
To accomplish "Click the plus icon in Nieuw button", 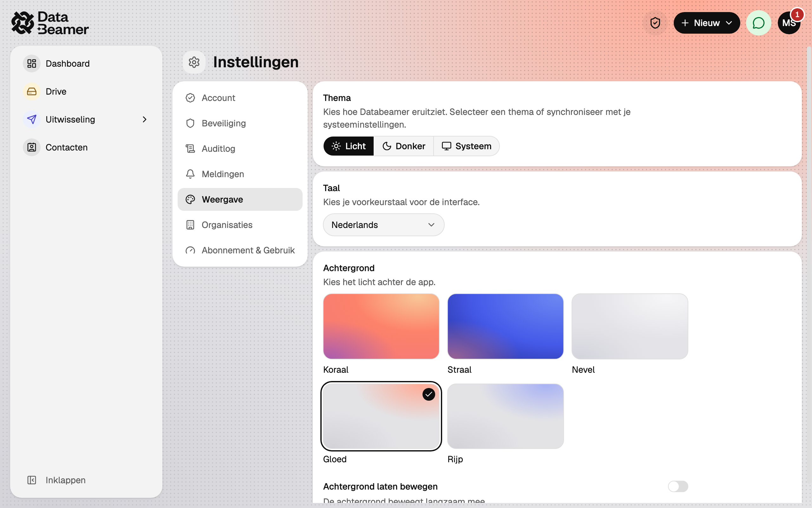I will point(685,23).
